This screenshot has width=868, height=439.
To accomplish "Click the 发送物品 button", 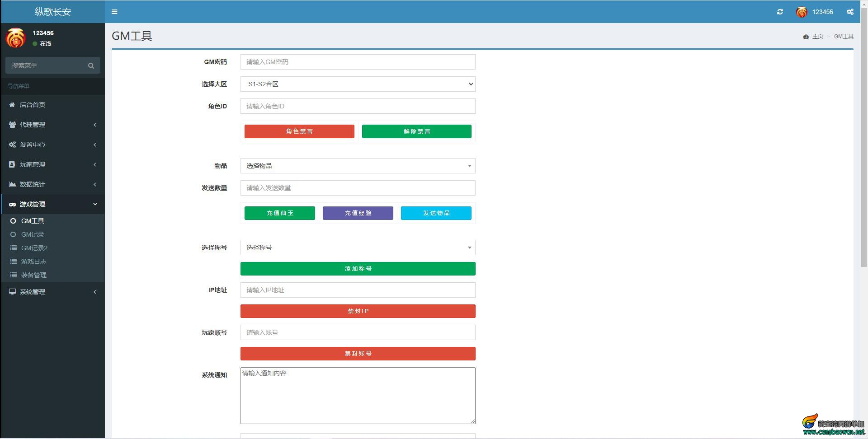I will [x=436, y=213].
